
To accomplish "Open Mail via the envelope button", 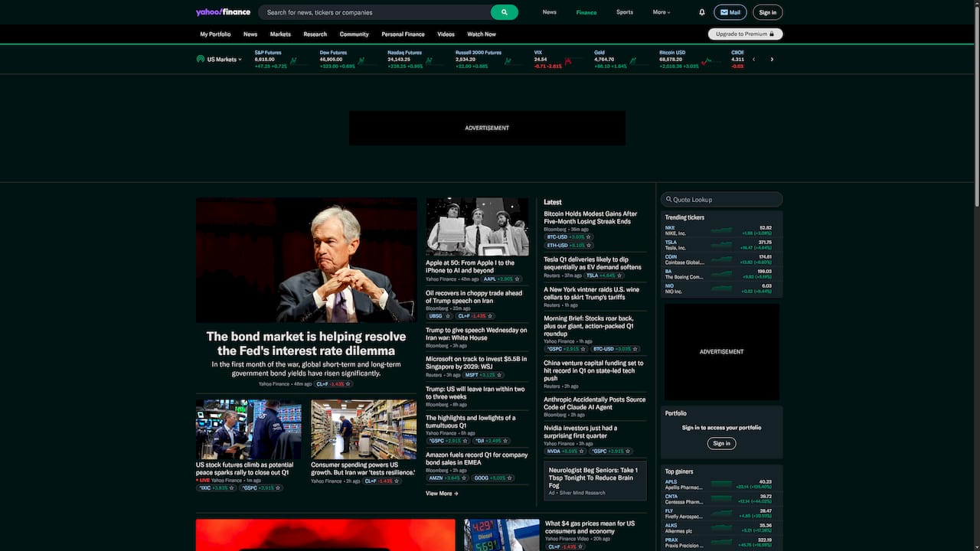I will [730, 12].
